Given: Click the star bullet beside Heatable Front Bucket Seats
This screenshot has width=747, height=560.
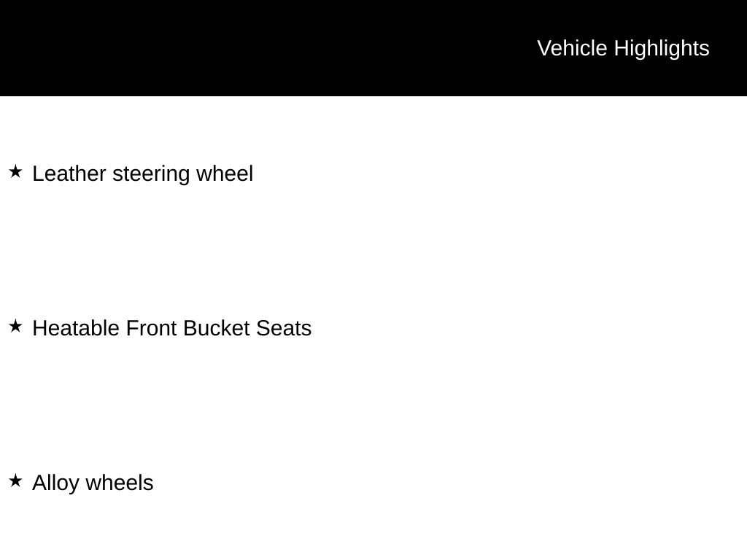Looking at the screenshot, I should 15,327.
